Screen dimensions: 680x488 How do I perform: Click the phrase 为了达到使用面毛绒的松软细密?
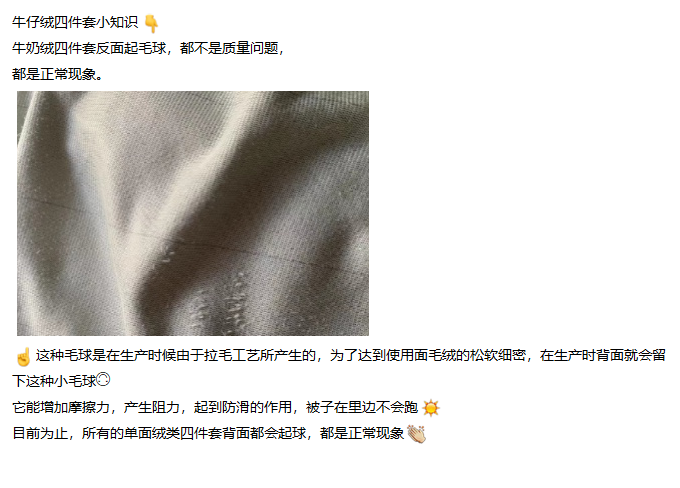428,355
